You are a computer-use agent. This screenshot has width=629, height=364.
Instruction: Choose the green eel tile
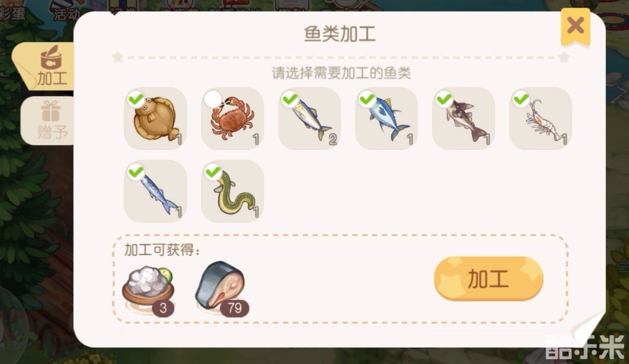(x=233, y=192)
